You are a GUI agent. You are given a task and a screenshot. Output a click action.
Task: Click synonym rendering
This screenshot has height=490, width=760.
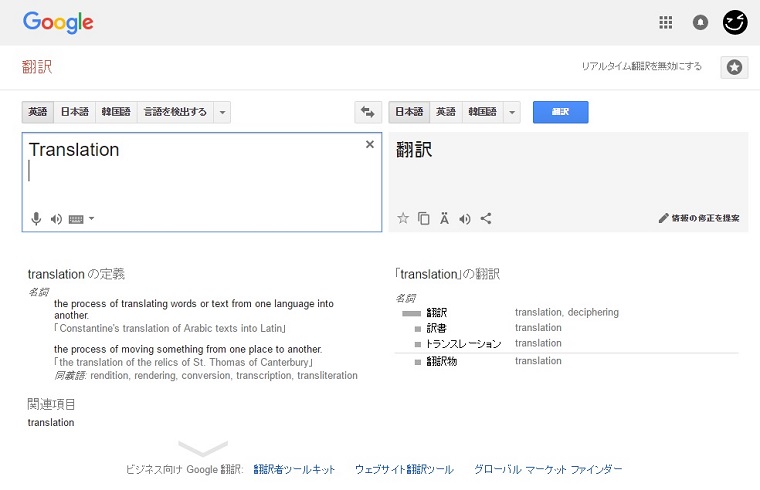click(x=155, y=376)
